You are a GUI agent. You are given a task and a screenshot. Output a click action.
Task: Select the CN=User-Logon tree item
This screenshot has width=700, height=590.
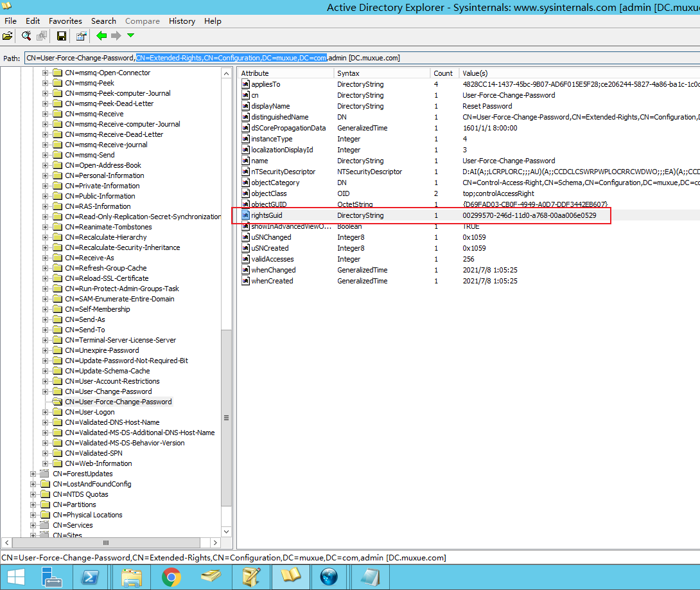tap(90, 412)
